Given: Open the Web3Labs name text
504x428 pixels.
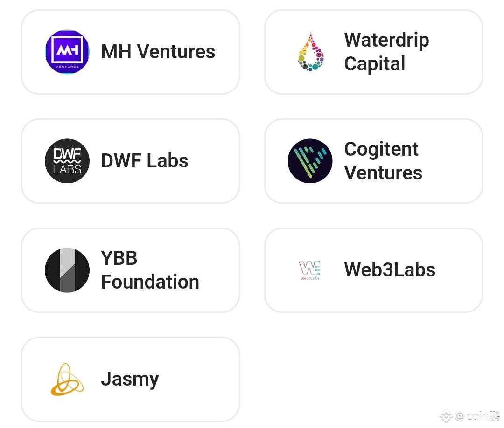Looking at the screenshot, I should click(x=390, y=269).
